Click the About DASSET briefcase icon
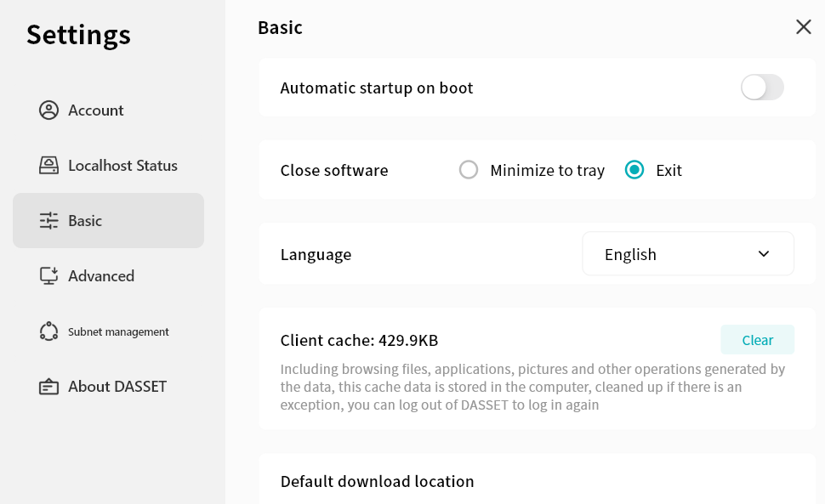The image size is (825, 504). click(x=48, y=387)
